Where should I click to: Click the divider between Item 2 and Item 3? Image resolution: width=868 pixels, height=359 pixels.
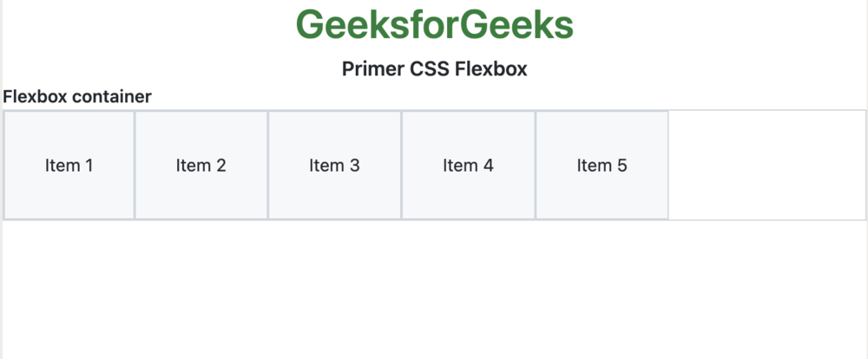point(268,165)
